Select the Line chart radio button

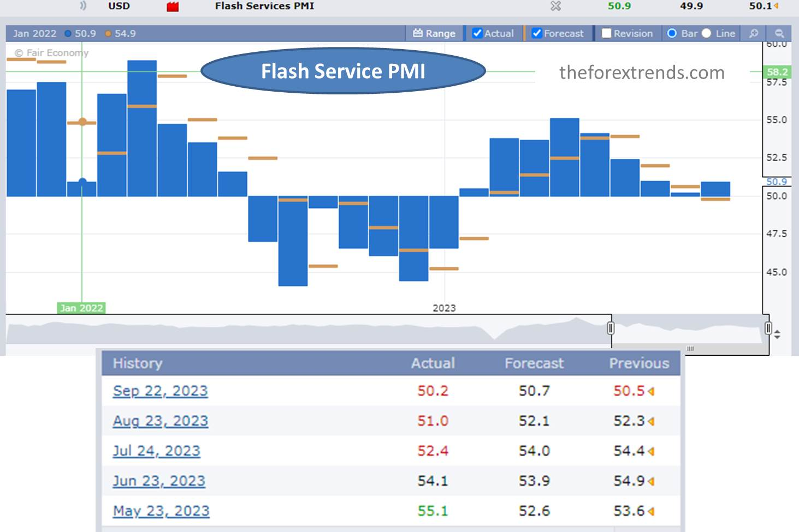(707, 33)
